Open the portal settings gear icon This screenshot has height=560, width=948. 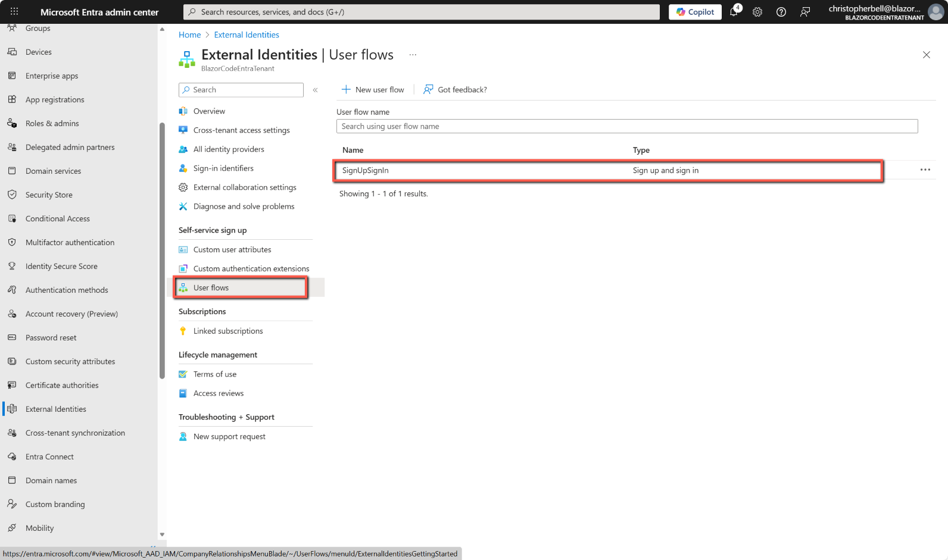point(757,12)
